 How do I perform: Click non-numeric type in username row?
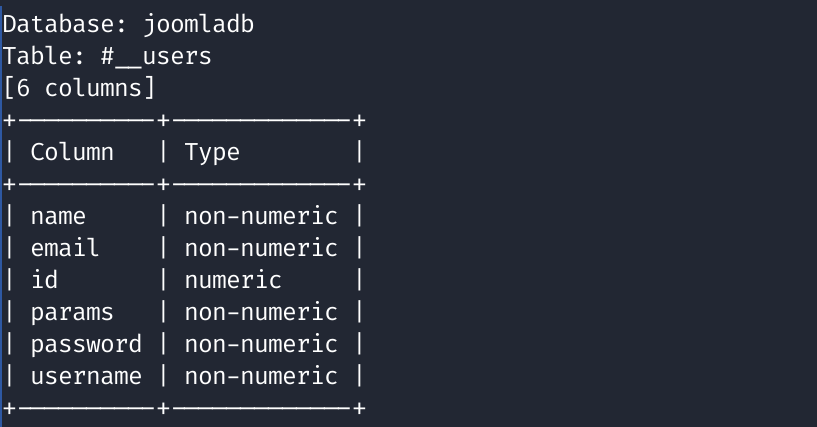[261, 376]
